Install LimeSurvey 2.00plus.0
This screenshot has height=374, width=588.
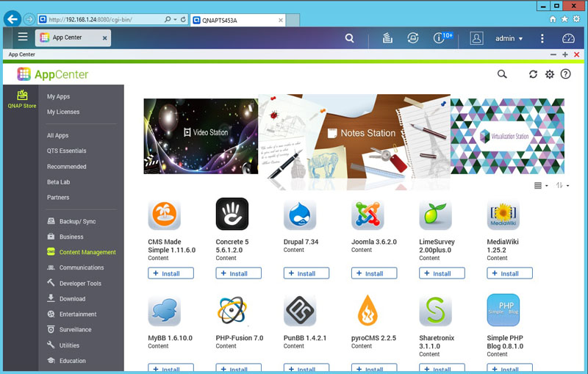(x=442, y=273)
